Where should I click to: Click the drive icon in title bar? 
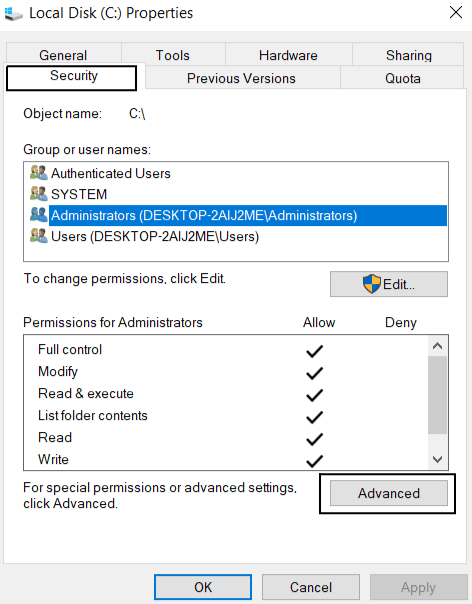13,14
